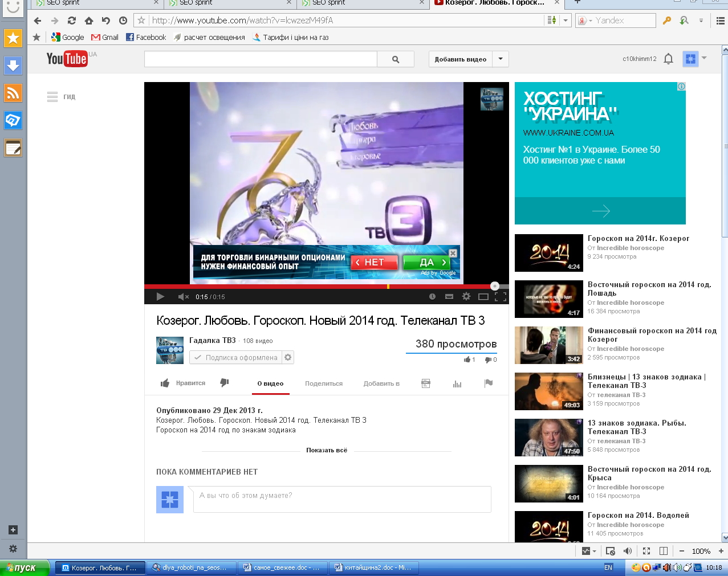The width and height of the screenshot is (728, 576).
Task: Open YouTube notifications bell
Action: (669, 59)
